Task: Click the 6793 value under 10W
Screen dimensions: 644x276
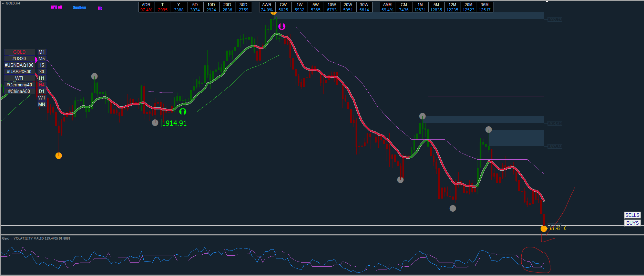Action: coord(332,10)
